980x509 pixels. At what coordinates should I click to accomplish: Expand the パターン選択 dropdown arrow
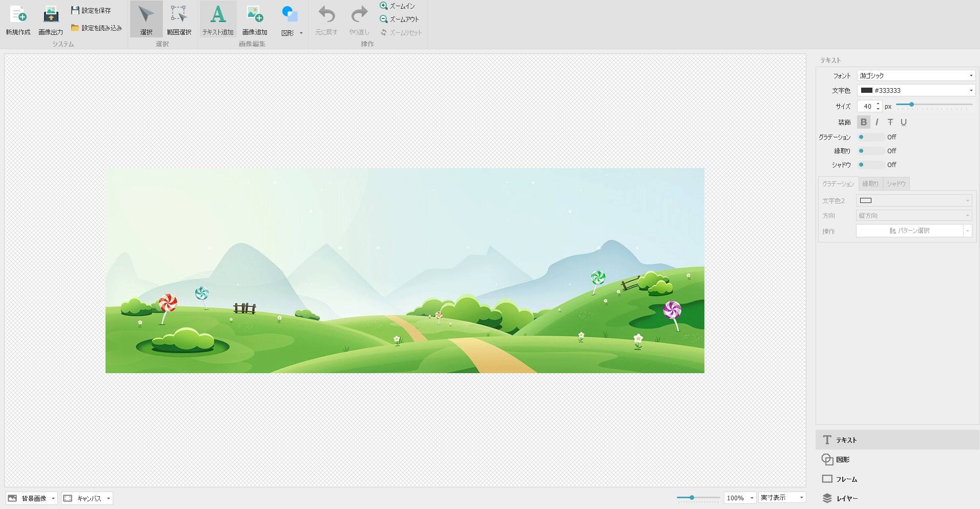968,231
